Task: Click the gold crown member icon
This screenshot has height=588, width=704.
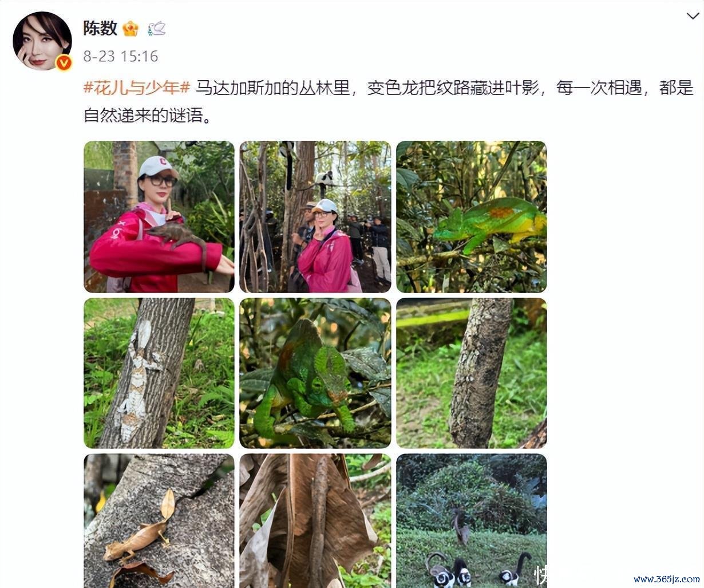Action: tap(130, 29)
